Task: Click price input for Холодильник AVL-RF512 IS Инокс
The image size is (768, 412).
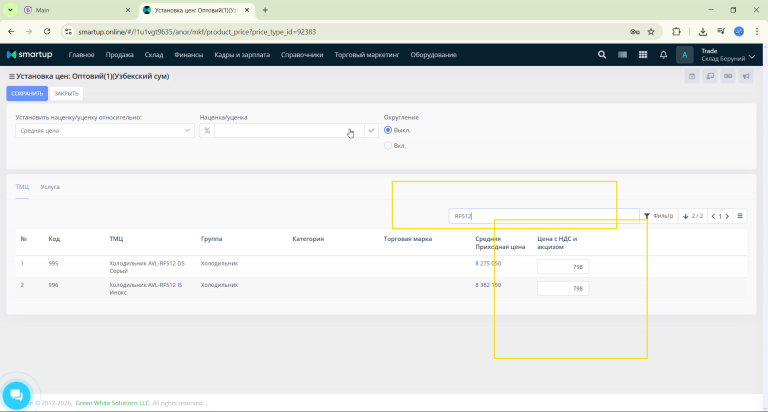Action: [x=563, y=289]
